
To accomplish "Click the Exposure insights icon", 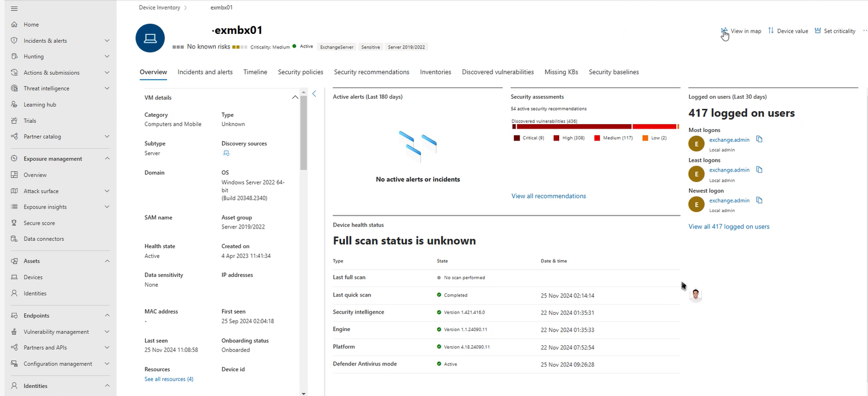I will 14,207.
